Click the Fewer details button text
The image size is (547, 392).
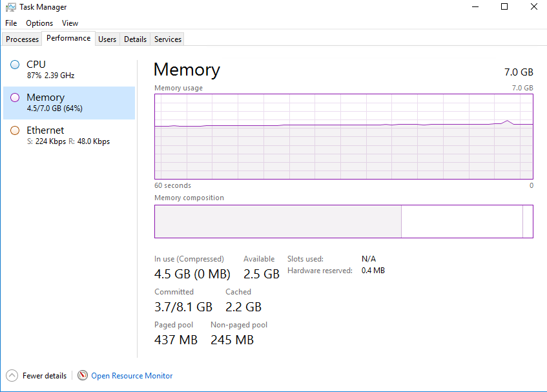point(45,376)
